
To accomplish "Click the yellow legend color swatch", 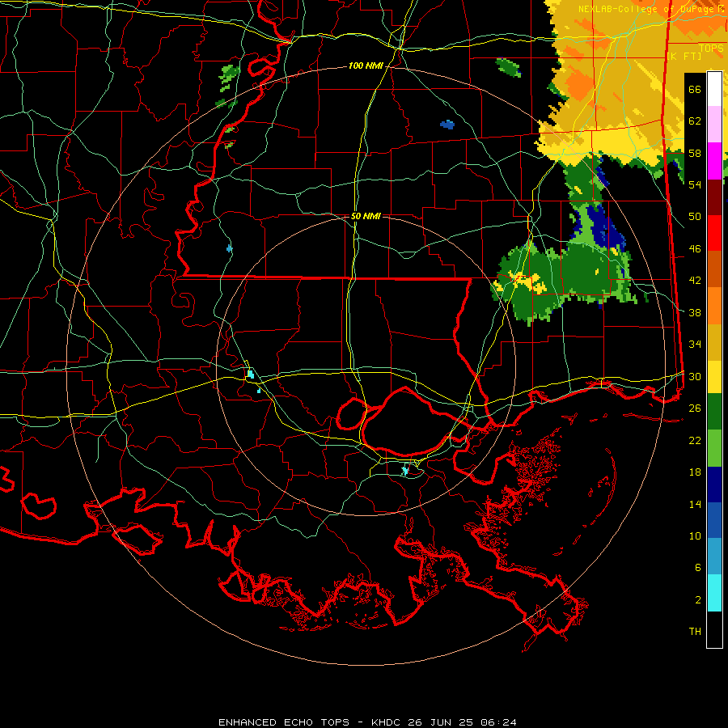I will [x=714, y=377].
